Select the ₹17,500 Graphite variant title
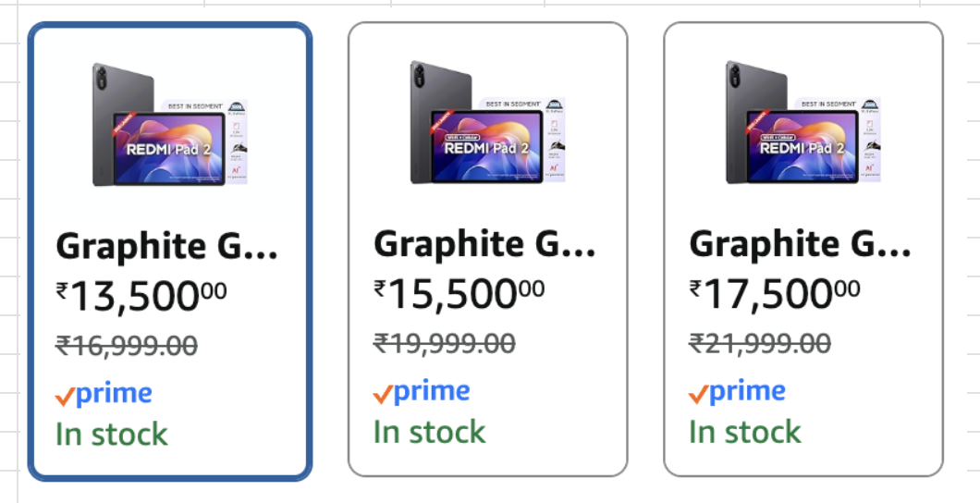Screen dimensions: 980x503 pos(801,245)
